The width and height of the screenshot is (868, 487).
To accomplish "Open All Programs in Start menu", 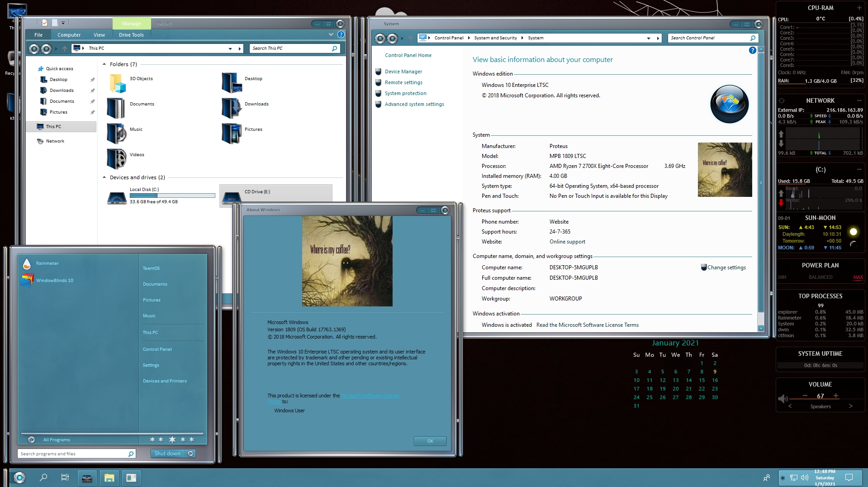I will point(57,440).
